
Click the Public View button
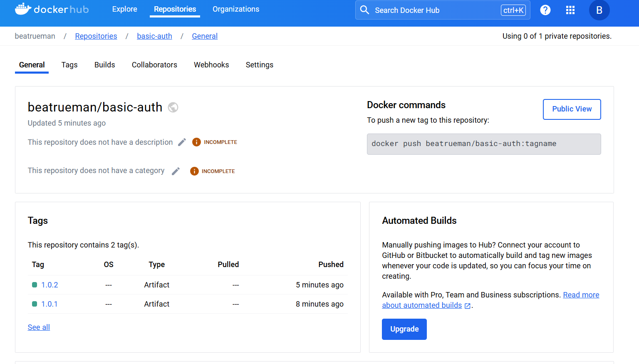[x=572, y=109]
